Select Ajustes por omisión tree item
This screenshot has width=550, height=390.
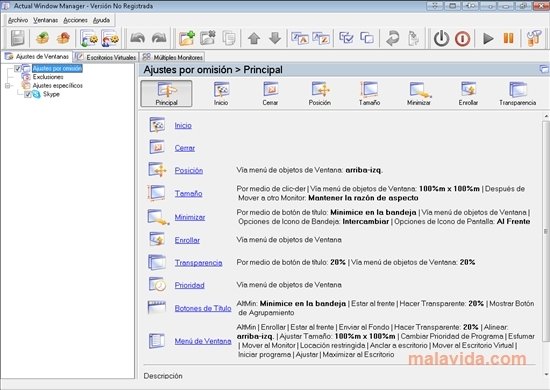[57, 68]
